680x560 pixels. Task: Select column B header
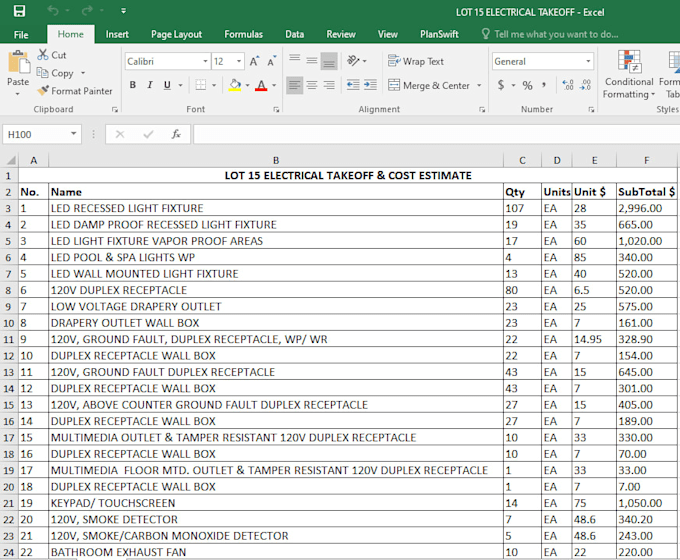[276, 160]
